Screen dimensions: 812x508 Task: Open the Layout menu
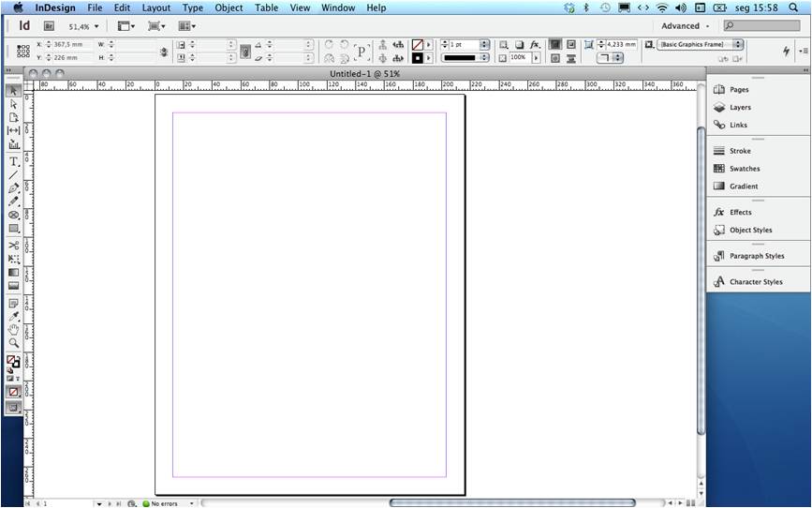155,7
